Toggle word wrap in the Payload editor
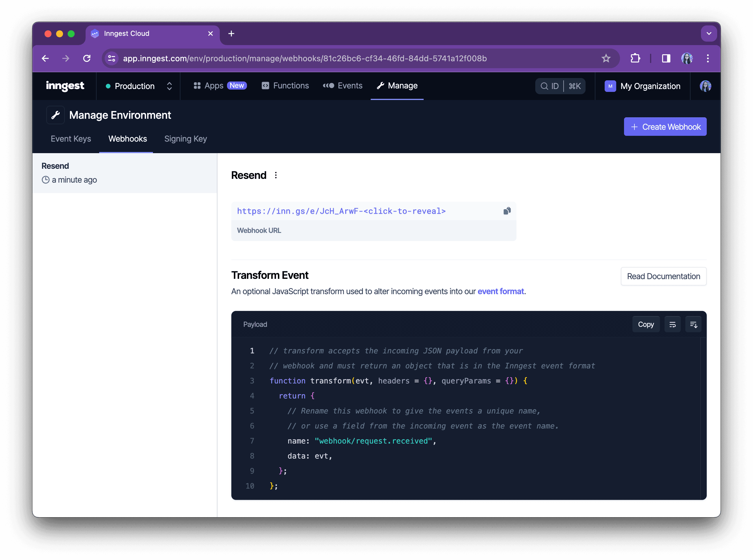 (673, 324)
